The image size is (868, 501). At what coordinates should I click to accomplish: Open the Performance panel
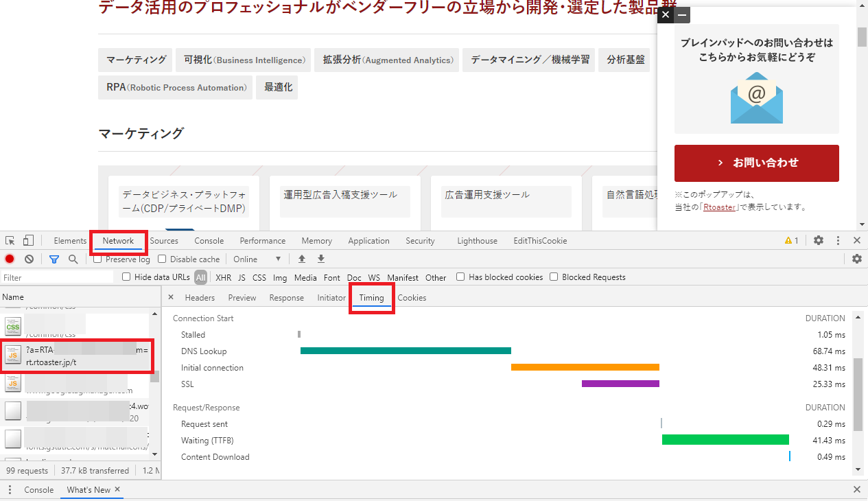263,241
